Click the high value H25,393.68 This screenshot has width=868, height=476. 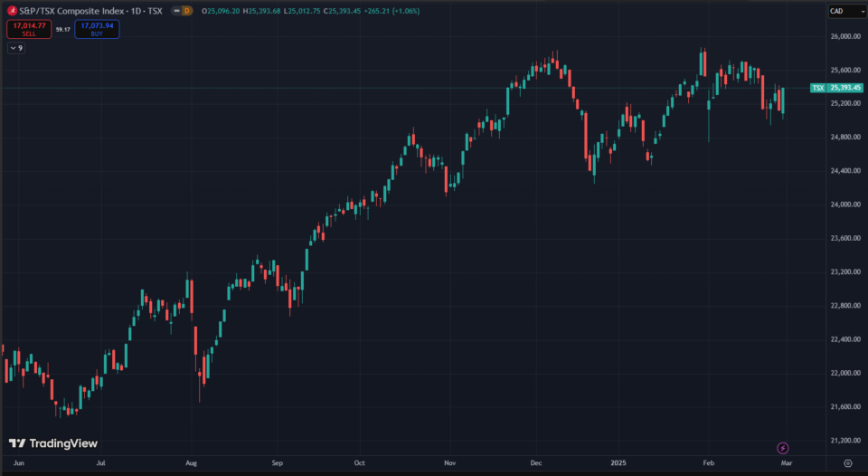coord(262,11)
